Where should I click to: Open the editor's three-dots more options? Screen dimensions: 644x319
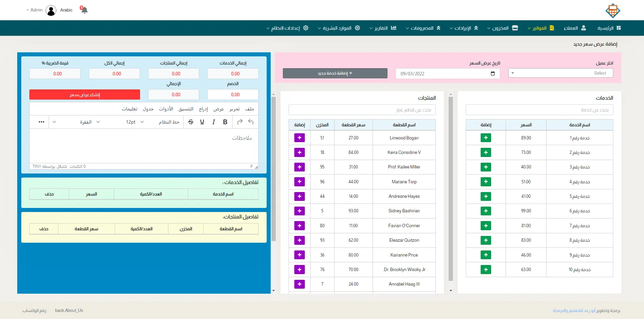[x=42, y=122]
